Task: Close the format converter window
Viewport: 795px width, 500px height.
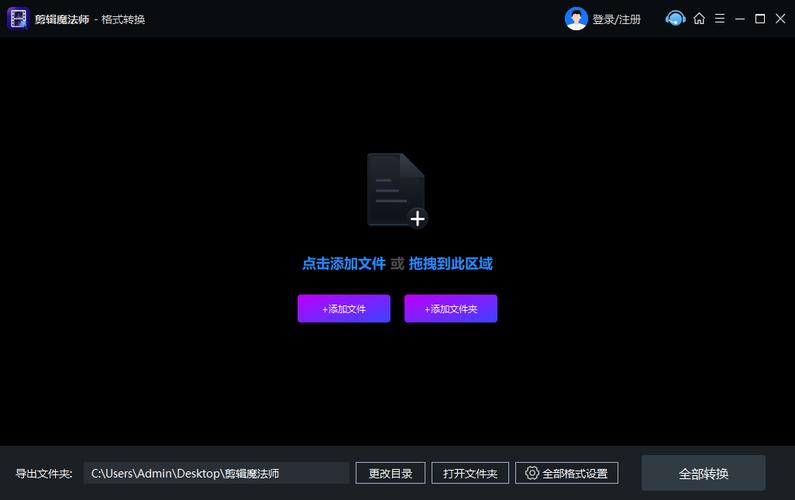Action: tap(780, 19)
